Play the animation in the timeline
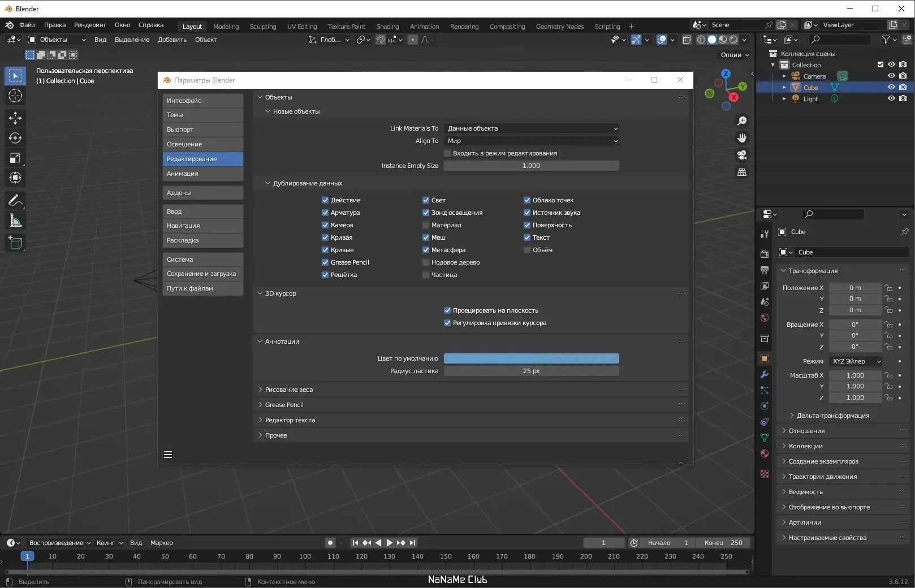Screen dimensions: 915x588 389,543
